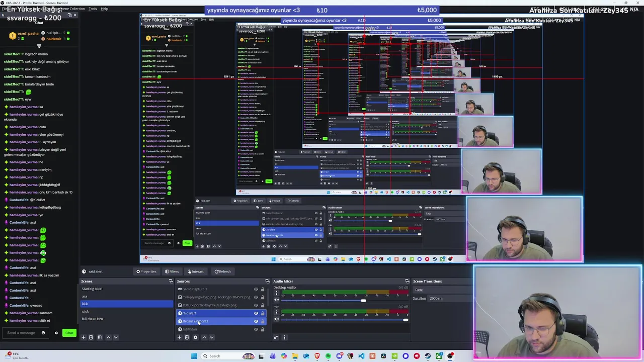Image resolution: width=644 pixels, height=362 pixels.
Task: Open the Tools menu
Action: pyautogui.click(x=93, y=9)
